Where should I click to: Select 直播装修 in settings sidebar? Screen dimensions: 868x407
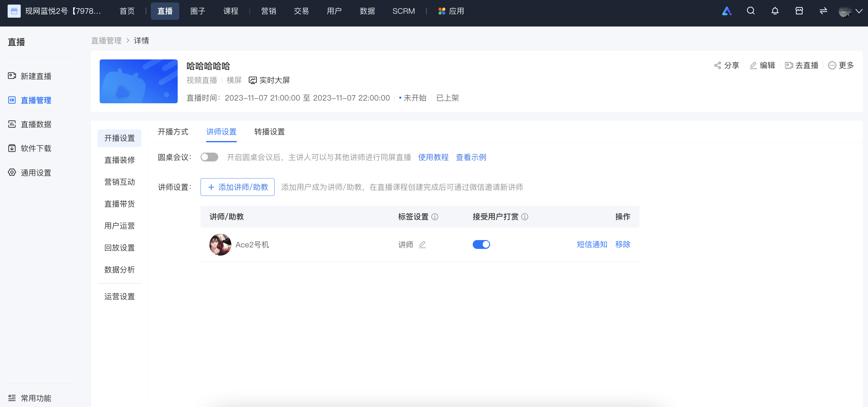click(x=119, y=160)
